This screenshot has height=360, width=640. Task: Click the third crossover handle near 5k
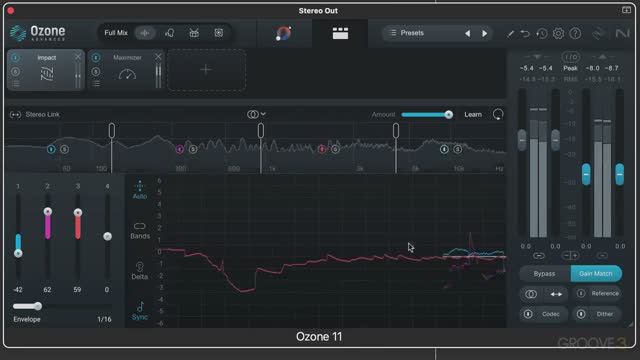[x=396, y=131]
